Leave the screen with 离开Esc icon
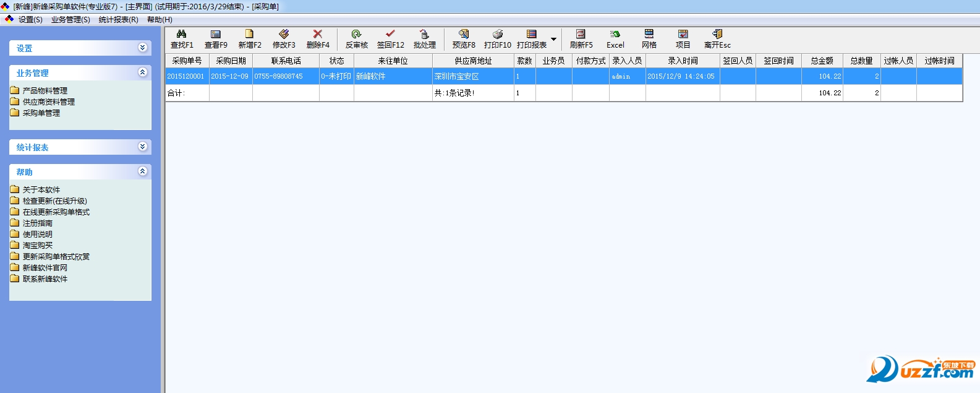The image size is (980, 393). (717, 39)
